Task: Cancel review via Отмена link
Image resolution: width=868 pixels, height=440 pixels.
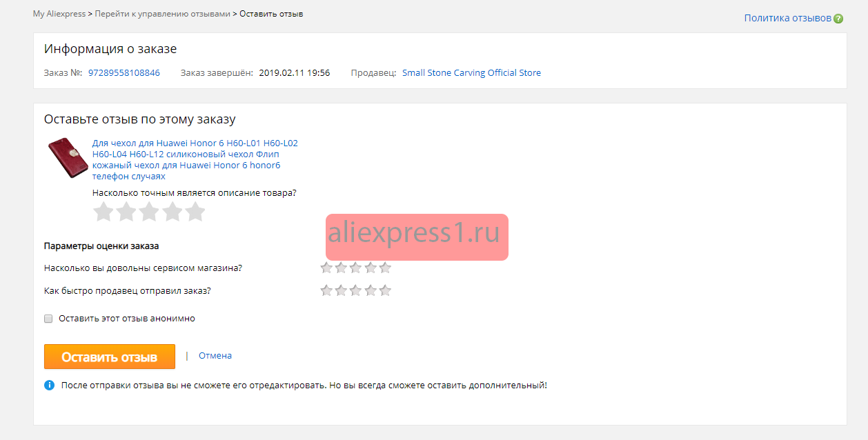Action: [215, 356]
